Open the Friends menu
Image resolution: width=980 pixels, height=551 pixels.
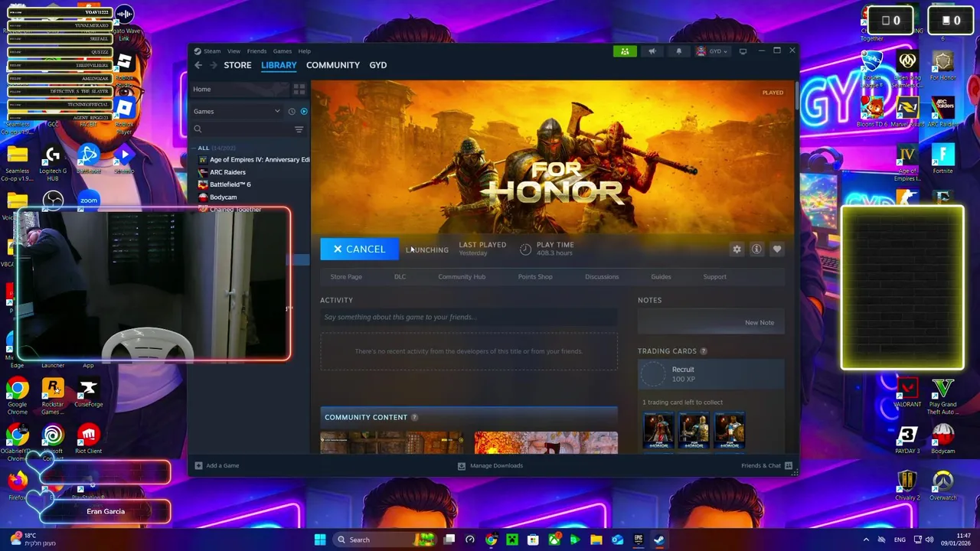[x=256, y=51]
